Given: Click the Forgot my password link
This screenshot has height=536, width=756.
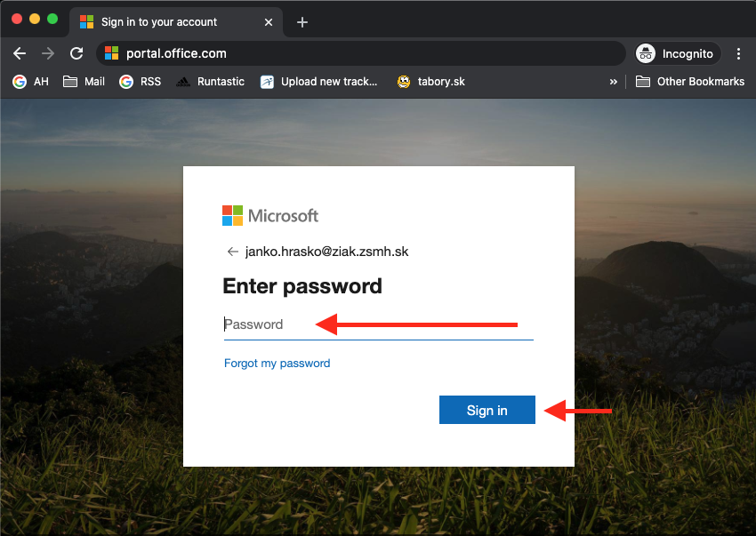Looking at the screenshot, I should pos(277,363).
